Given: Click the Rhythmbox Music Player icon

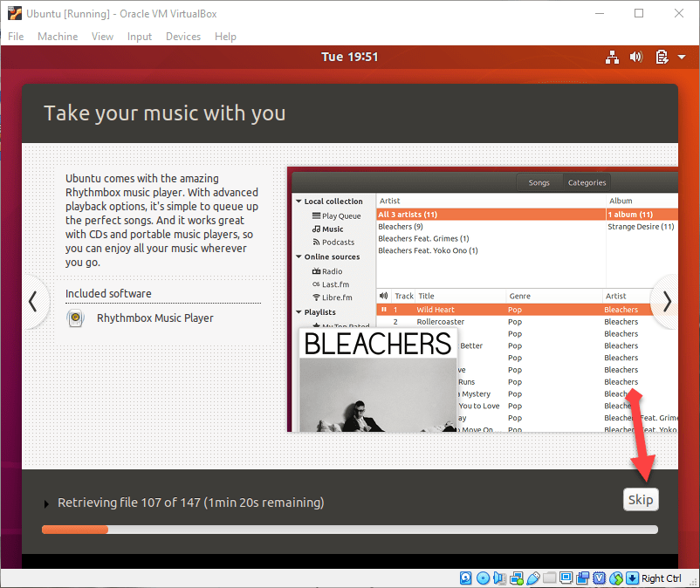Looking at the screenshot, I should tap(76, 318).
